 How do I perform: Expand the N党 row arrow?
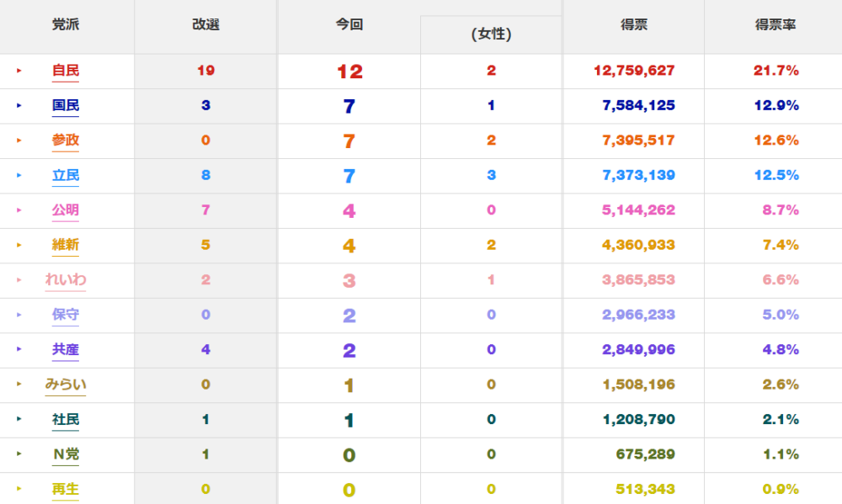(x=19, y=454)
